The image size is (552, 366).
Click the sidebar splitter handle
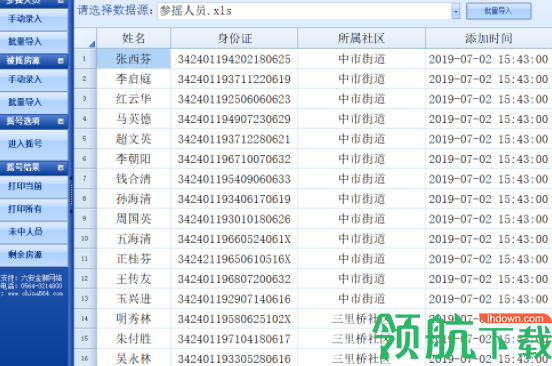71,194
